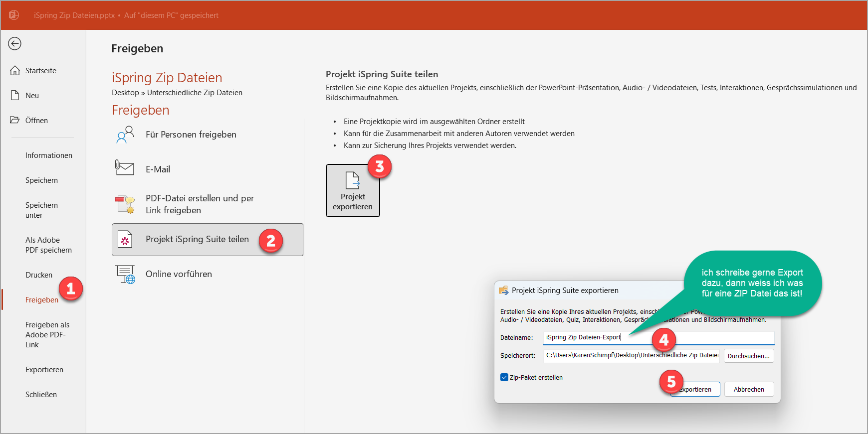Viewport: 868px width, 434px height.
Task: Click the Öffnen folder icon
Action: (15, 120)
